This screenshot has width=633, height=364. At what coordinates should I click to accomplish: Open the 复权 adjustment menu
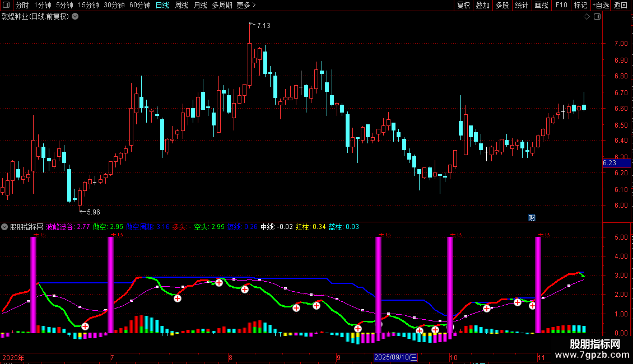[x=463, y=5]
